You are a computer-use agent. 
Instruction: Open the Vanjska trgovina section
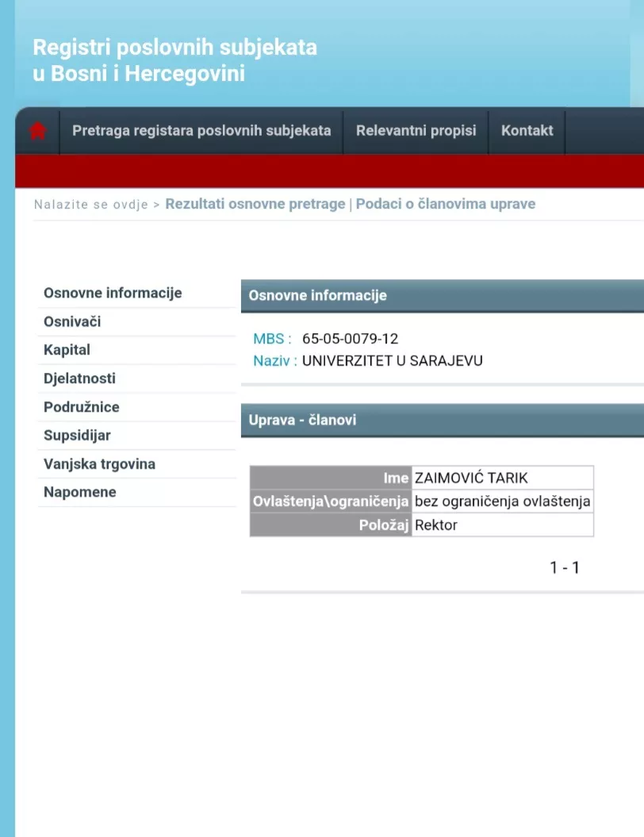(99, 464)
